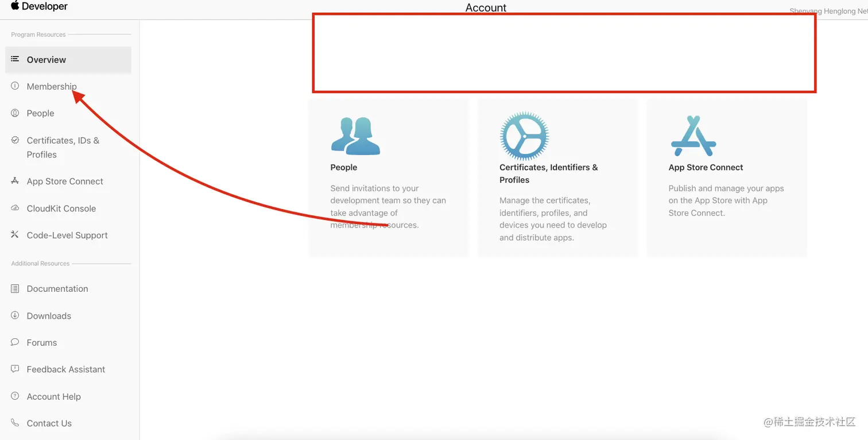The width and height of the screenshot is (868, 440).
Task: Click the Program Resources section label
Action: (x=38, y=34)
